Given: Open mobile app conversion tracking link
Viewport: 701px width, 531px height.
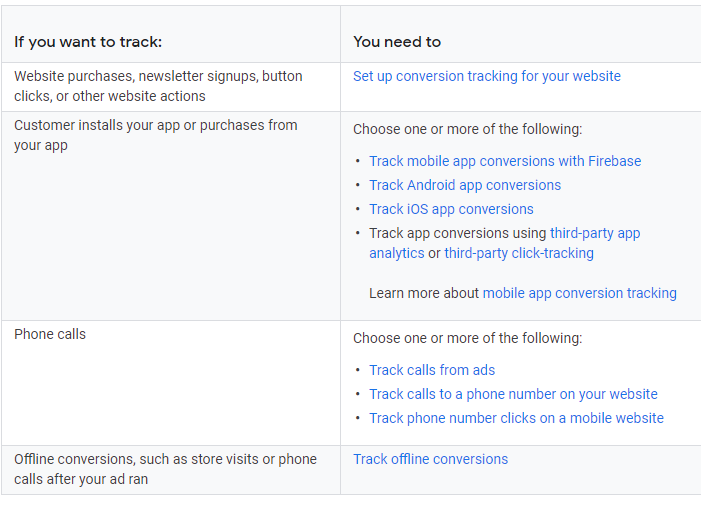Looking at the screenshot, I should pos(579,293).
